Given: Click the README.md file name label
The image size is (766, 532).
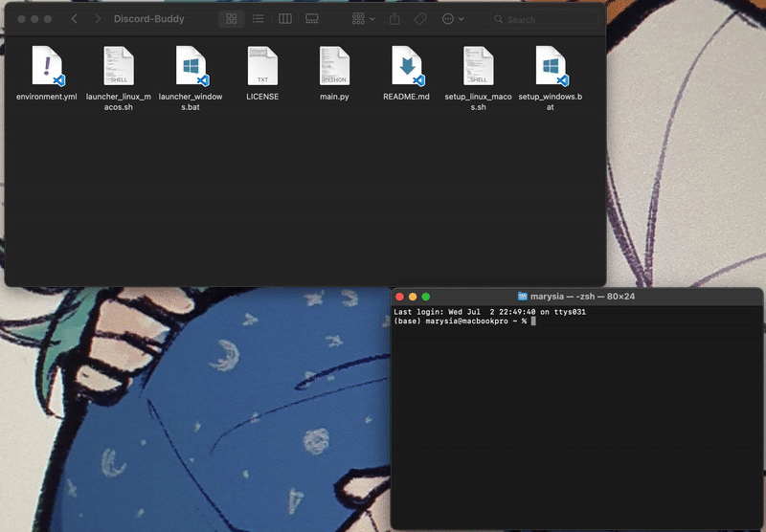Looking at the screenshot, I should (x=406, y=97).
